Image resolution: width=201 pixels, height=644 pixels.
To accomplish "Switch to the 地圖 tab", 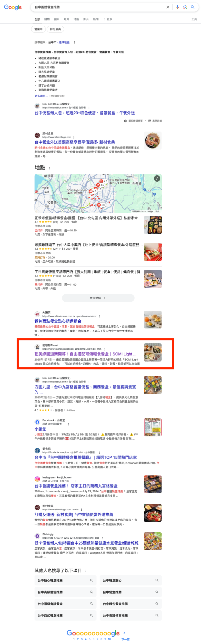I will [76, 19].
